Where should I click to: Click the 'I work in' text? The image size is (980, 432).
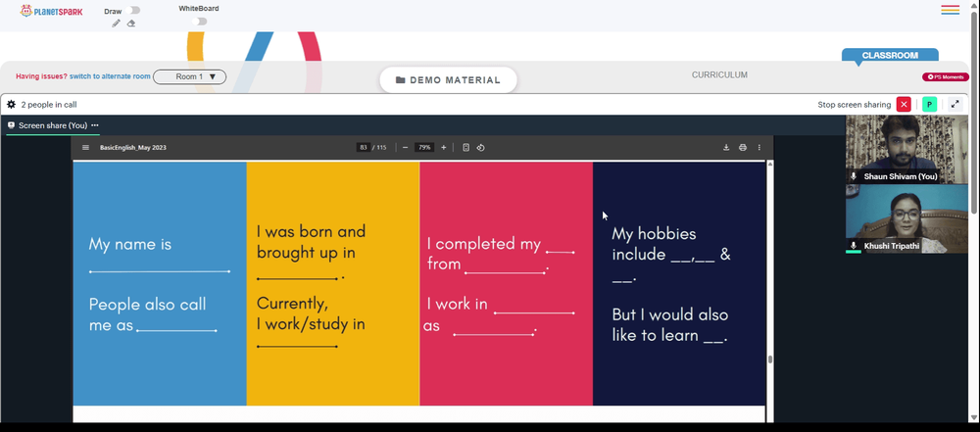click(x=457, y=304)
